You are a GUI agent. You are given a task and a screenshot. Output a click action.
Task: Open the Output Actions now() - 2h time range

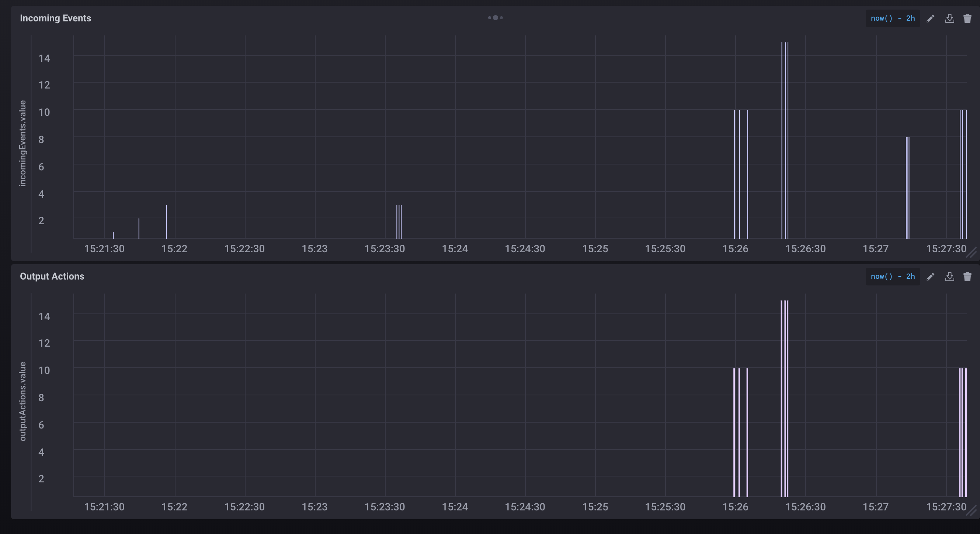[893, 277]
